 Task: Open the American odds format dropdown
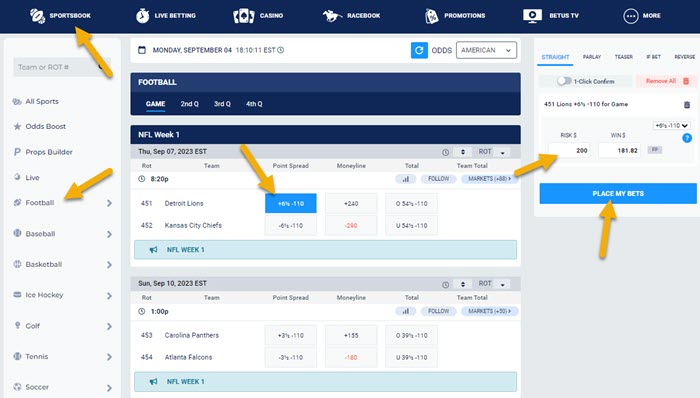pyautogui.click(x=486, y=50)
